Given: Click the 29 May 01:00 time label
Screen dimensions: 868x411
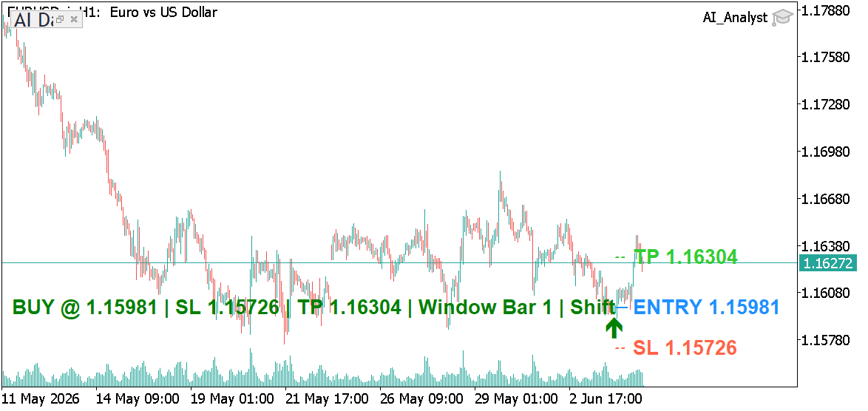Looking at the screenshot, I should point(515,399).
